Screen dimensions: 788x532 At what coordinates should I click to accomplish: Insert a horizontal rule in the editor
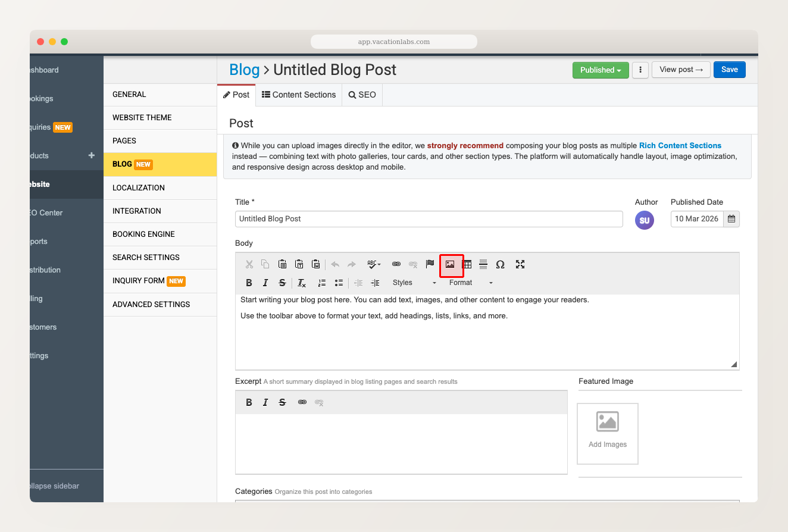pos(483,264)
